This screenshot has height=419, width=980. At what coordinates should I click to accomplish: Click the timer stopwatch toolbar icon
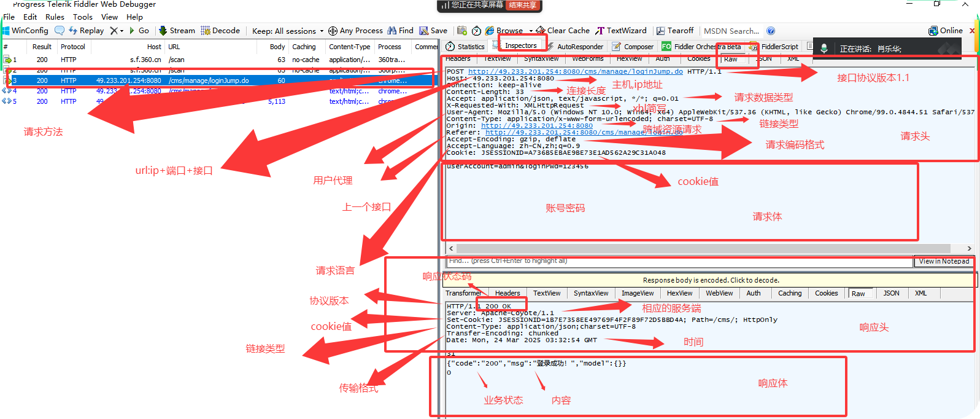coord(476,31)
